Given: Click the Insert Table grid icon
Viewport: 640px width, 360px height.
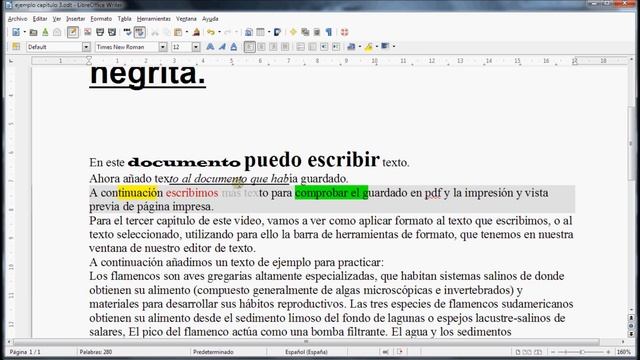Looking at the screenshot, I should point(260,32).
